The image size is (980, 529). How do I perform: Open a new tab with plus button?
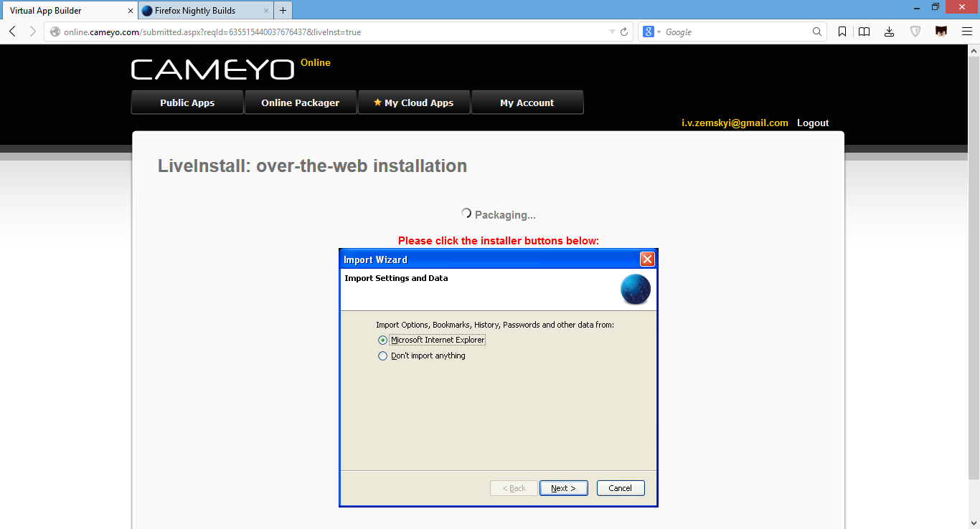pyautogui.click(x=283, y=11)
